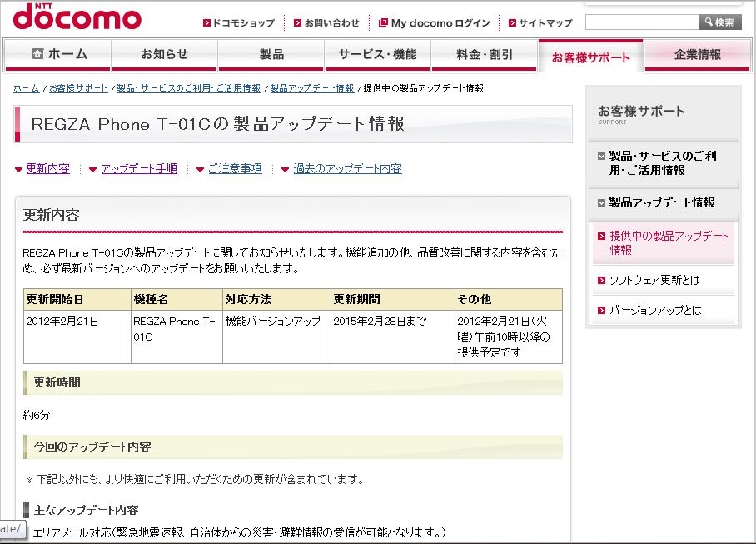Viewport: 756px width, 544px height.
Task: Click the arrow icon beside バージョンアップとは
Action: (601, 310)
